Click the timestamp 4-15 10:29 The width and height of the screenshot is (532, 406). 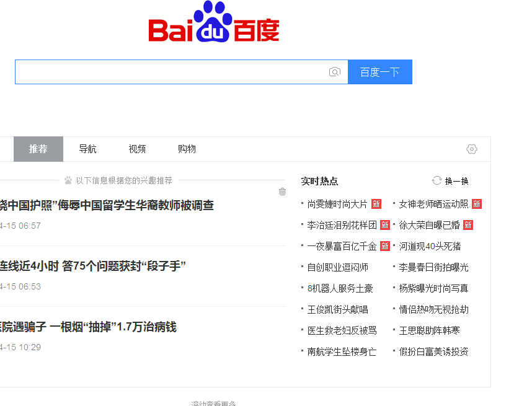20,347
